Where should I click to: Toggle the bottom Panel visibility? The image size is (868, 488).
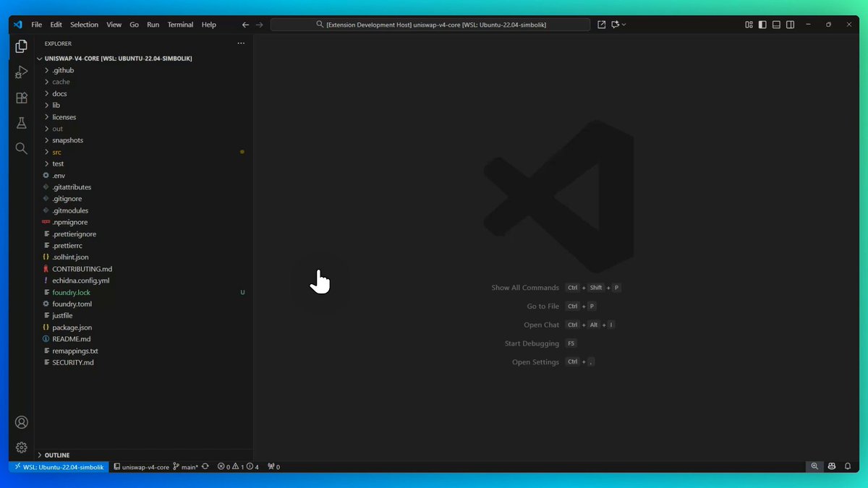[x=776, y=25]
